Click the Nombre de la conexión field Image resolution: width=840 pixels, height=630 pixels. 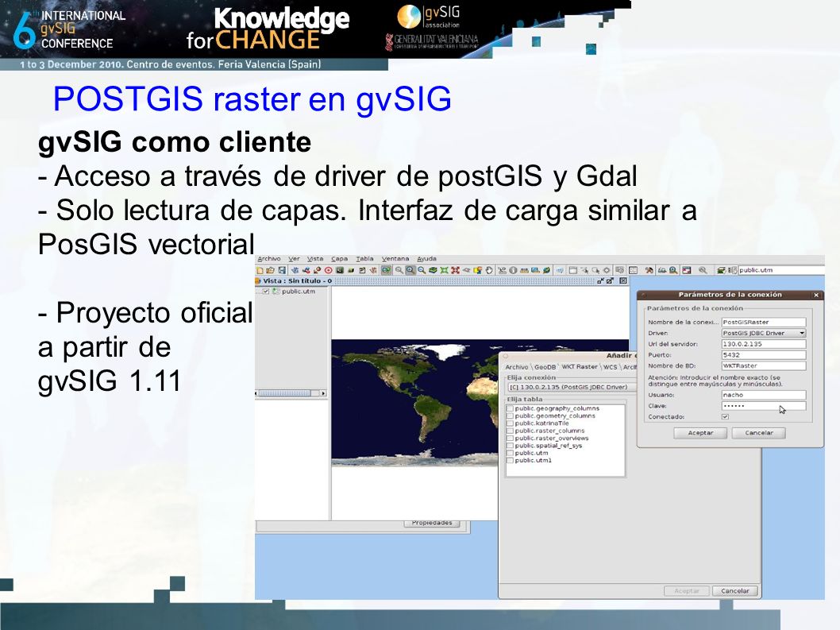(x=764, y=323)
